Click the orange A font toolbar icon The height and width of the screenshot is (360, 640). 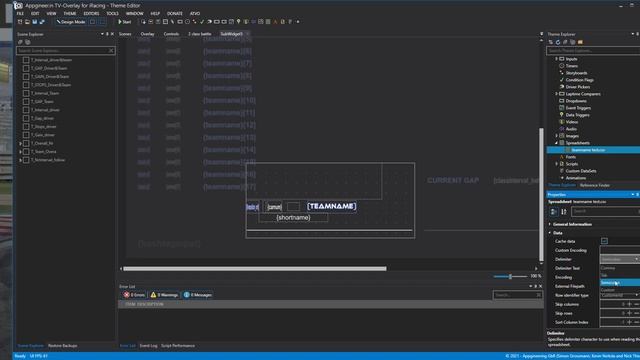[275, 22]
